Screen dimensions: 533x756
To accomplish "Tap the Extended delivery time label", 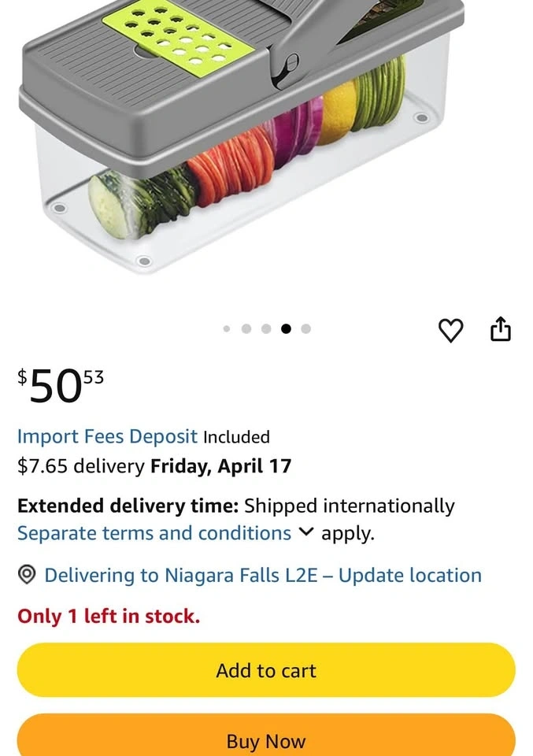I will pos(128,506).
